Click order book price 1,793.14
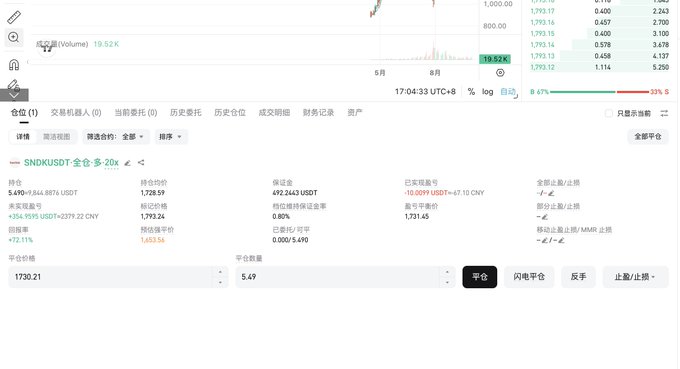The height and width of the screenshot is (369, 680). (542, 45)
